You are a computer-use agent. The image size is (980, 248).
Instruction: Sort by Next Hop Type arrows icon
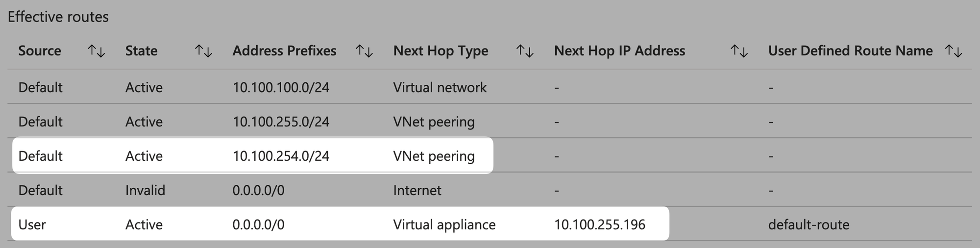(x=525, y=51)
